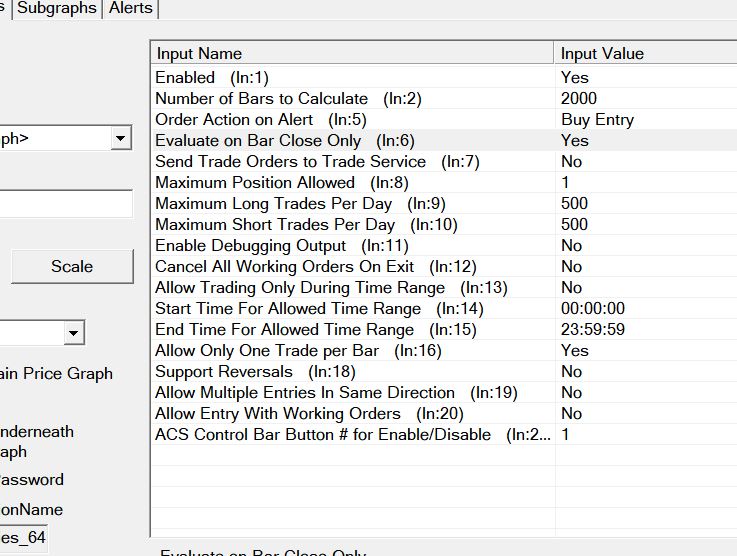Screen dimensions: 737x556
Task: Click the empty text field above Scale
Action: click(x=65, y=204)
